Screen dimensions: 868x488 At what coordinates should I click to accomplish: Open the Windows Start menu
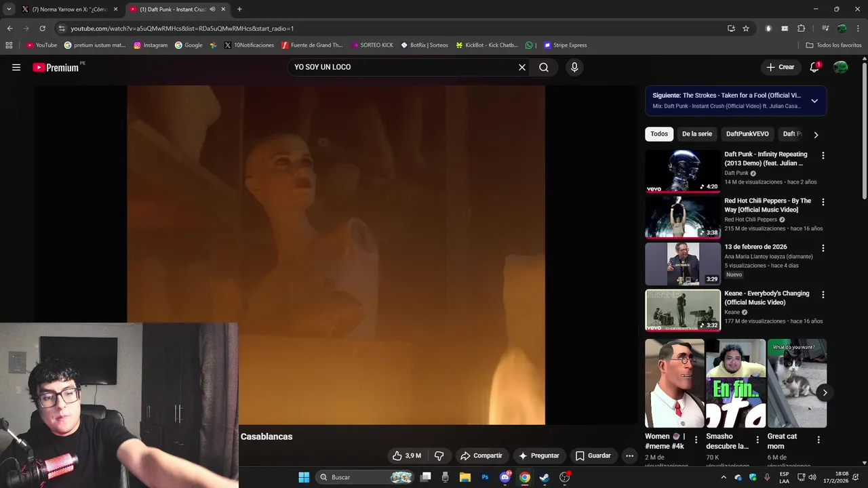(304, 477)
